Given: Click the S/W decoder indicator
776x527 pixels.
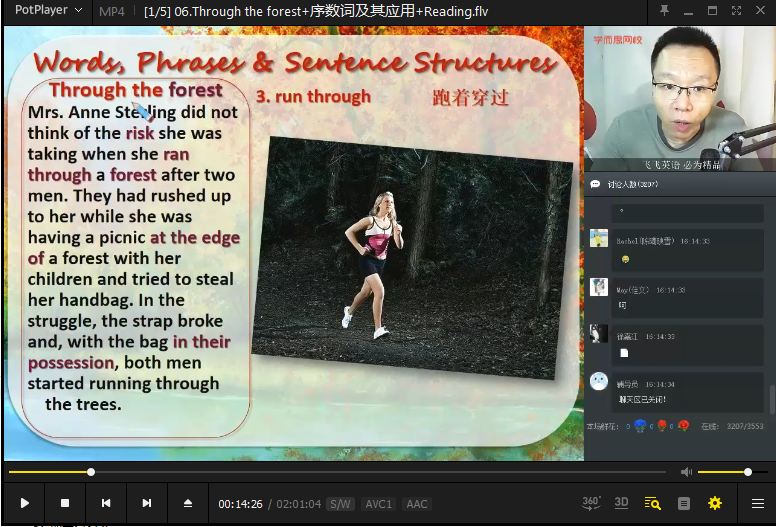Looking at the screenshot, I should (340, 504).
